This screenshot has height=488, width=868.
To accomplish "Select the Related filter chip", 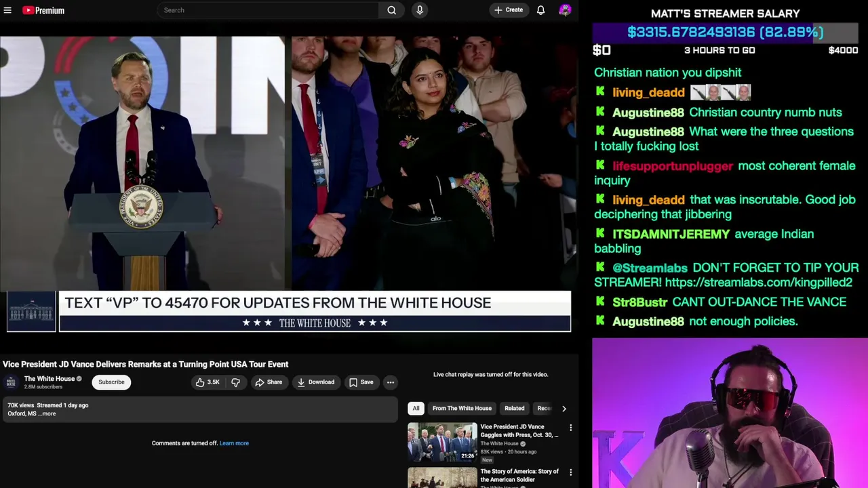I will [514, 408].
